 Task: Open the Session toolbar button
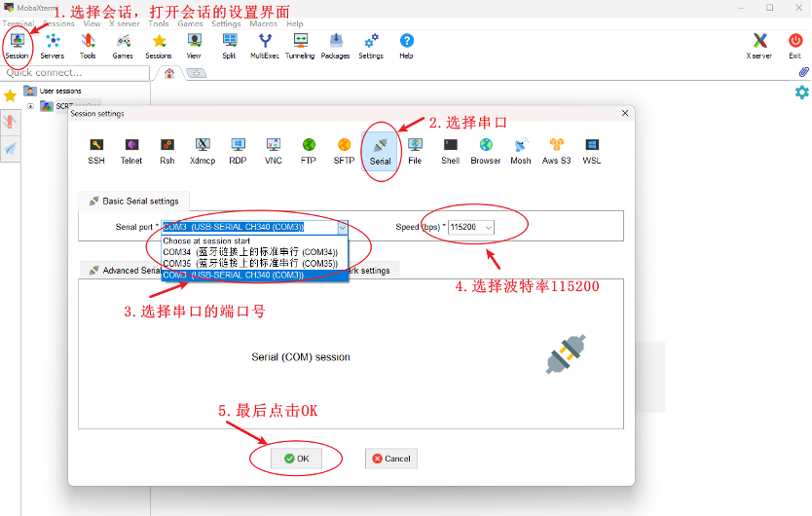click(x=18, y=46)
